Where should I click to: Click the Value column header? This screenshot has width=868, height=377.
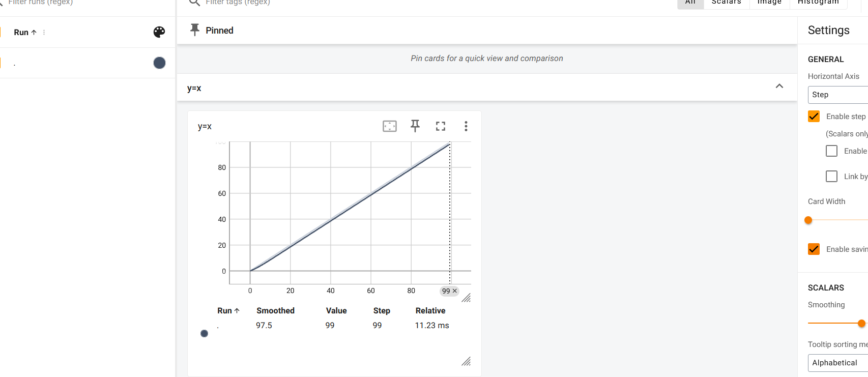(336, 310)
